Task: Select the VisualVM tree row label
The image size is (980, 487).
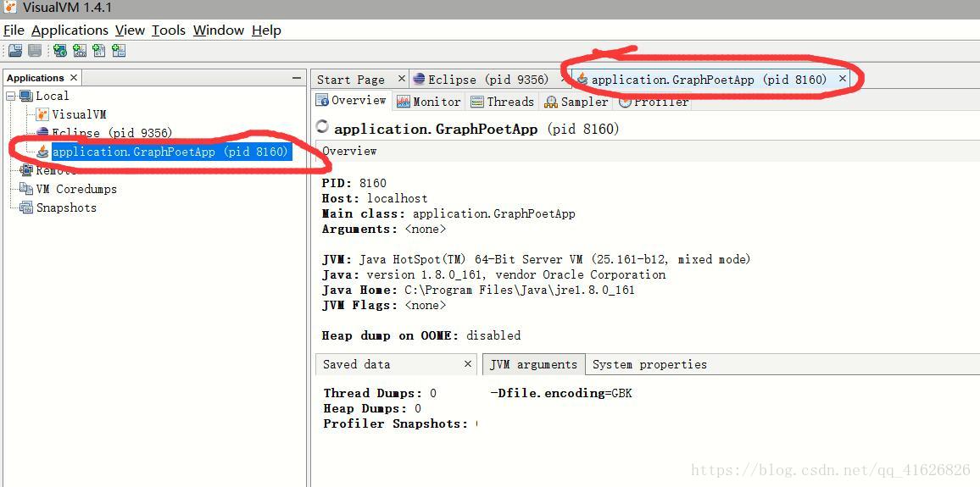Action: (79, 115)
